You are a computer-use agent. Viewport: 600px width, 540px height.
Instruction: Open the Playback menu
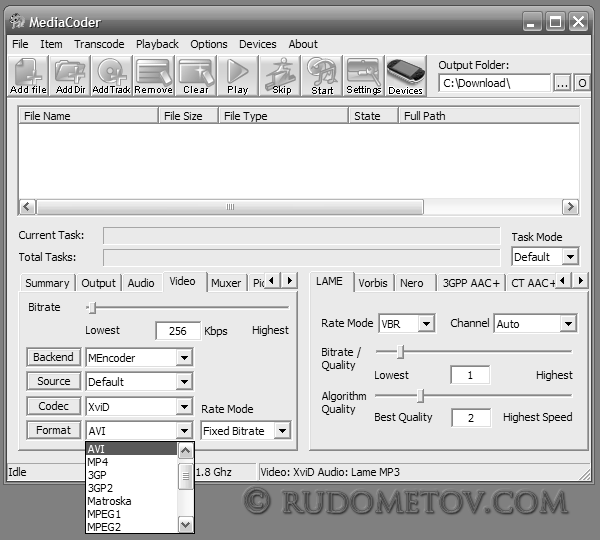pos(157,44)
